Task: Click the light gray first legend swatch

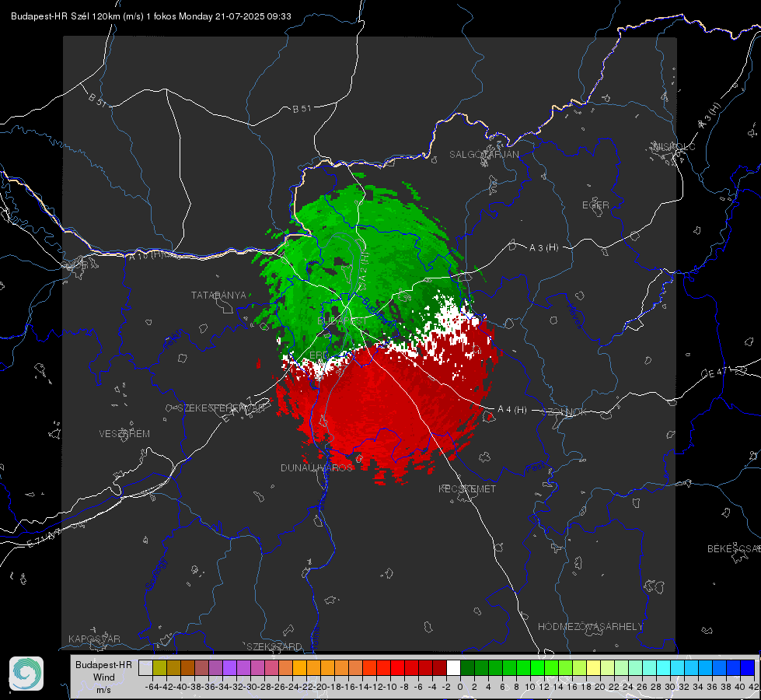Action: tap(145, 667)
